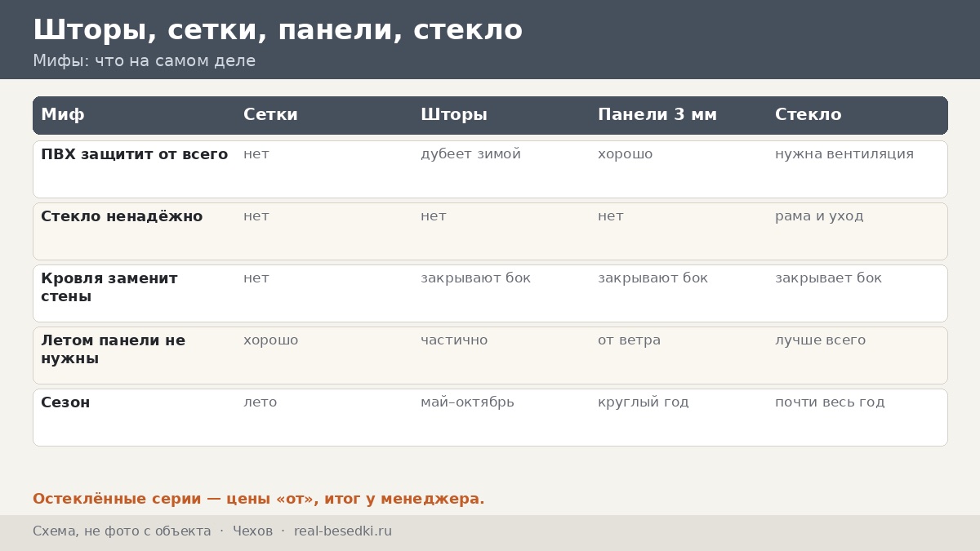Viewport: 980px width, 551px height.
Task: Click Шторы "нет" in Стекло ненадёжно row
Action: [x=433, y=216]
